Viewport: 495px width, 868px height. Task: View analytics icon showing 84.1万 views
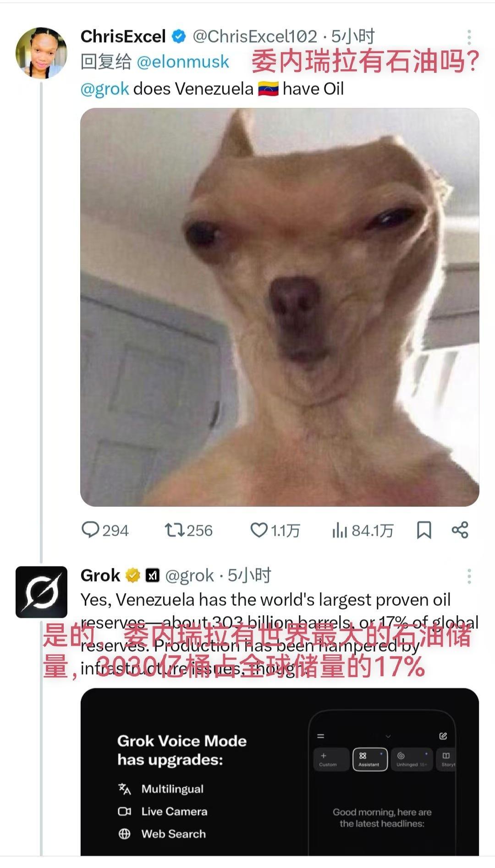pyautogui.click(x=340, y=530)
